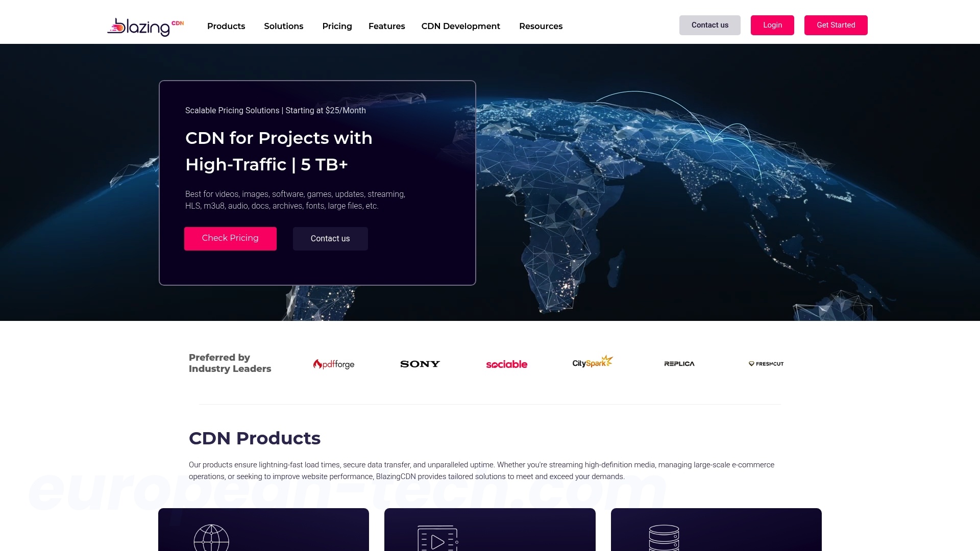Select the Replica partner logo

(x=679, y=364)
